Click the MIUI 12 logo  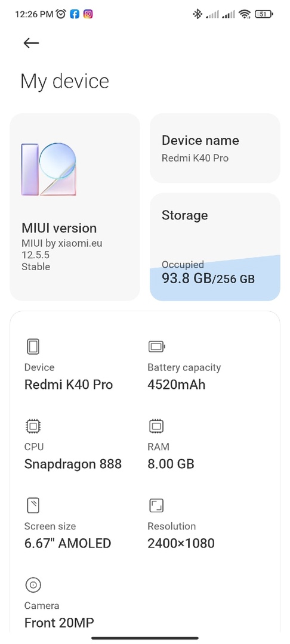(49, 169)
